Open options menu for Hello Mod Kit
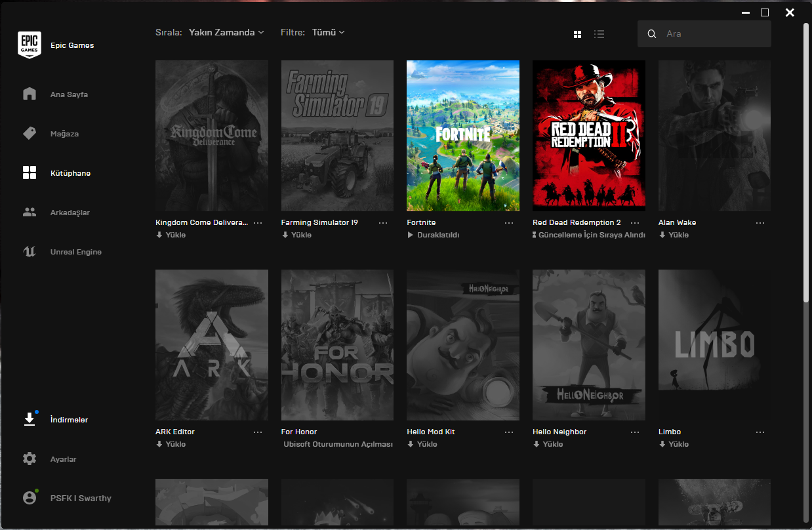The width and height of the screenshot is (812, 530). point(509,432)
